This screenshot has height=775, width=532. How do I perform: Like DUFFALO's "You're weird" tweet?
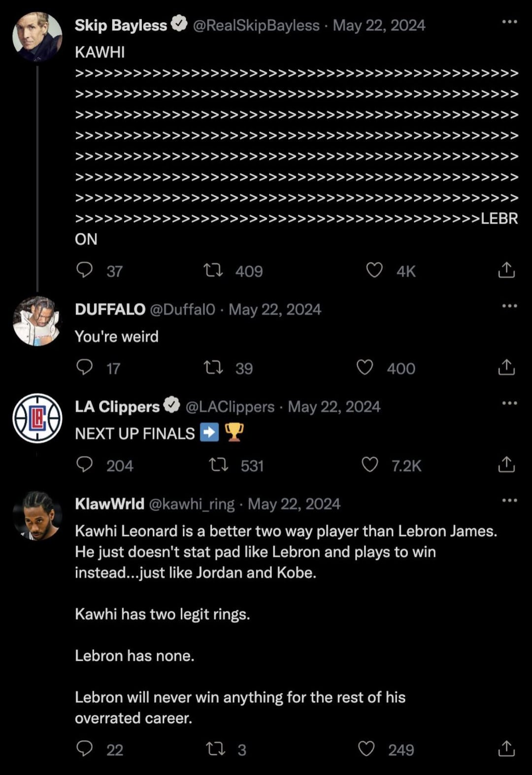365,367
